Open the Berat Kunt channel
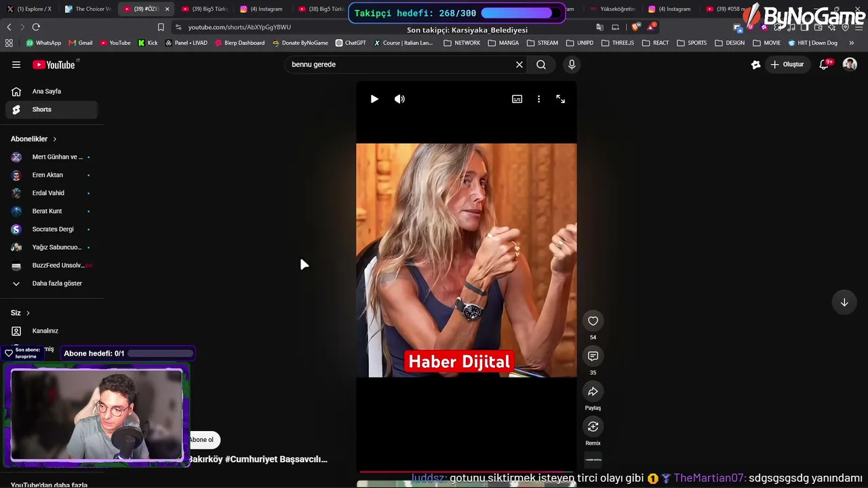This screenshot has height=488, width=868. 52,211
